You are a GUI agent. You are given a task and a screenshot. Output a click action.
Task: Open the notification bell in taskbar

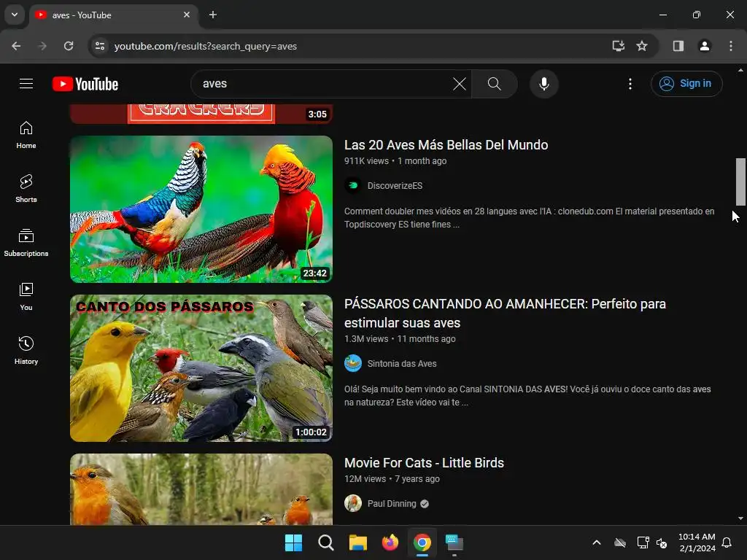727,542
